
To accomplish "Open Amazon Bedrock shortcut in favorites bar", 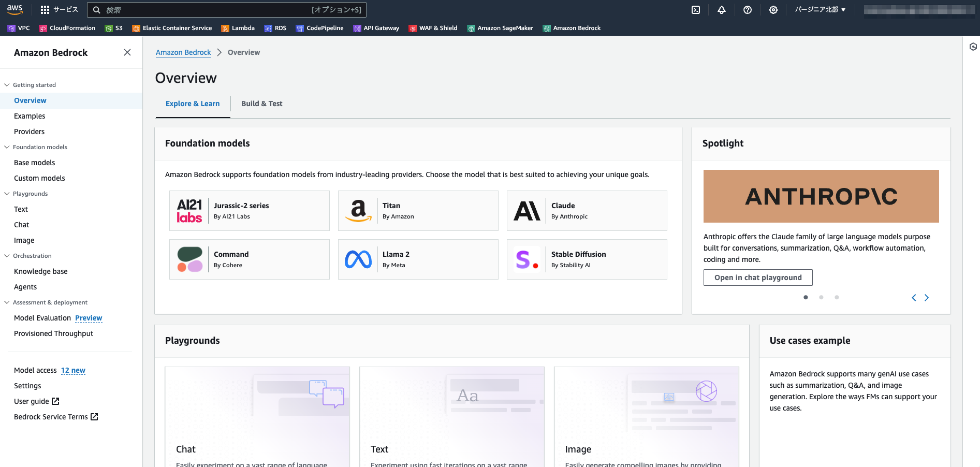I will coord(572,28).
